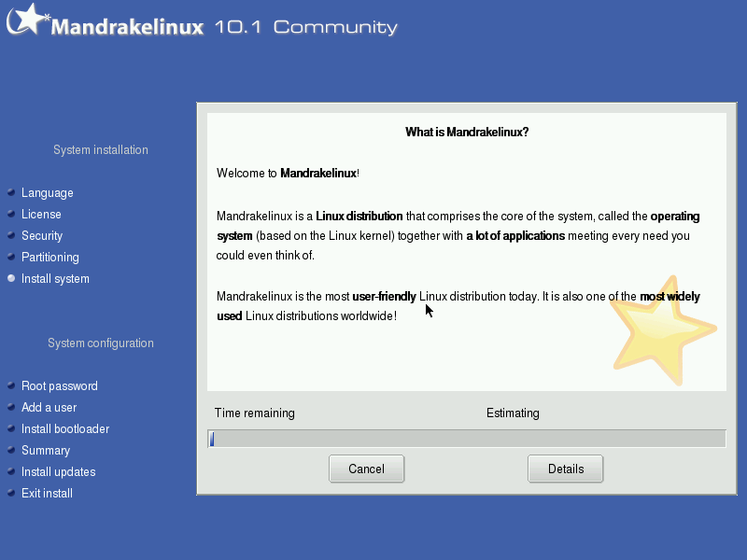The height and width of the screenshot is (560, 747).
Task: Click the Install updates step bullet
Action: tap(11, 471)
